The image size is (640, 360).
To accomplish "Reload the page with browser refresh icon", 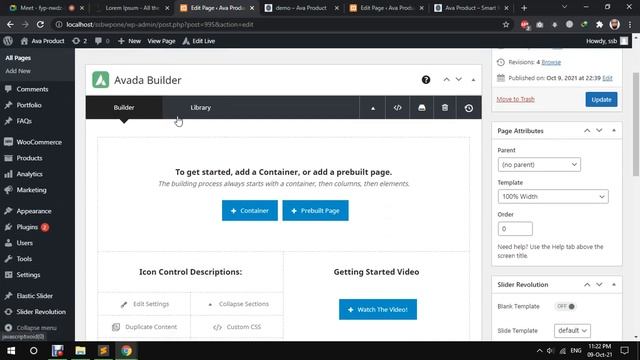I will point(40,24).
